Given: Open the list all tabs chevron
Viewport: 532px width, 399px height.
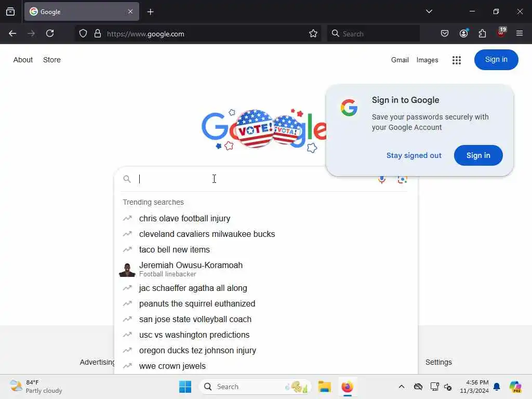Looking at the screenshot, I should 429,11.
